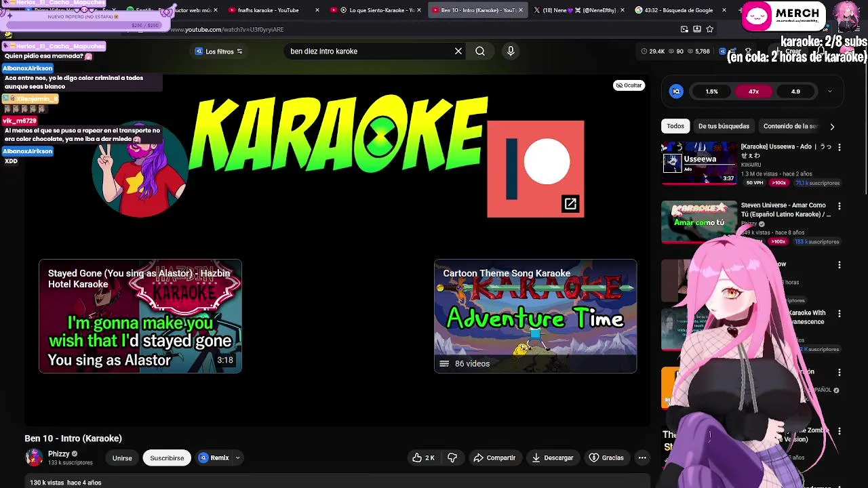Image resolution: width=868 pixels, height=488 pixels.
Task: Select the Todos filter chip
Action: [x=675, y=126]
